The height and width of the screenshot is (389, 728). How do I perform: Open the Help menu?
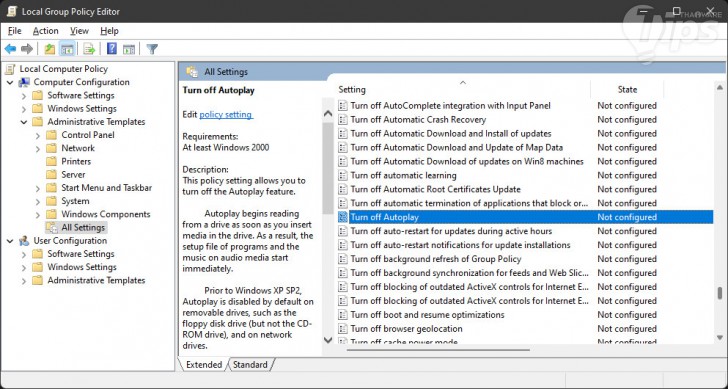(x=110, y=31)
